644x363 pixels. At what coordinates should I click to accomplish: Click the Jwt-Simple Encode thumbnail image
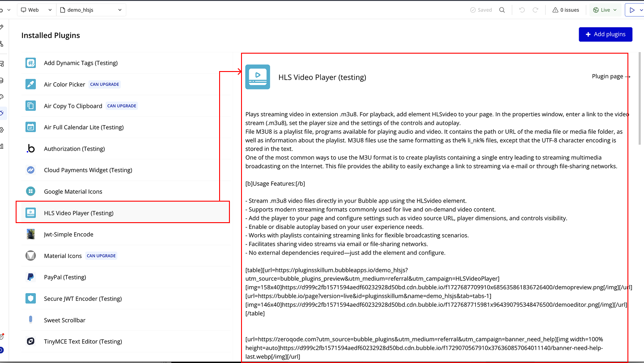click(x=30, y=234)
